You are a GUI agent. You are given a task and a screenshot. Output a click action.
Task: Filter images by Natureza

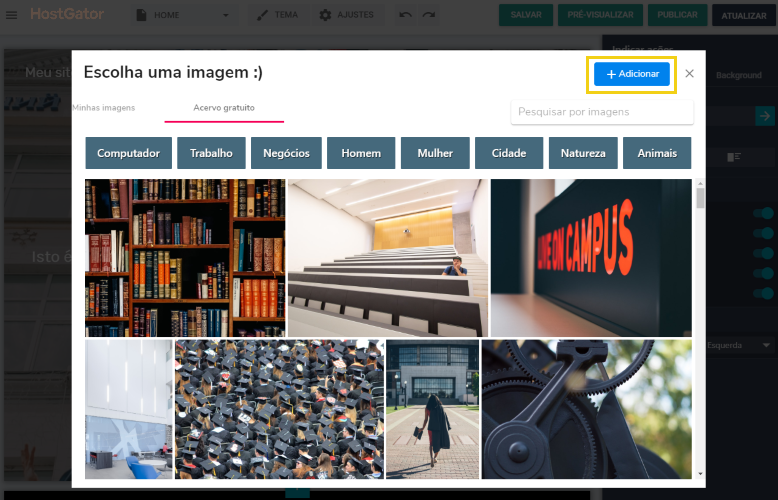coord(583,153)
